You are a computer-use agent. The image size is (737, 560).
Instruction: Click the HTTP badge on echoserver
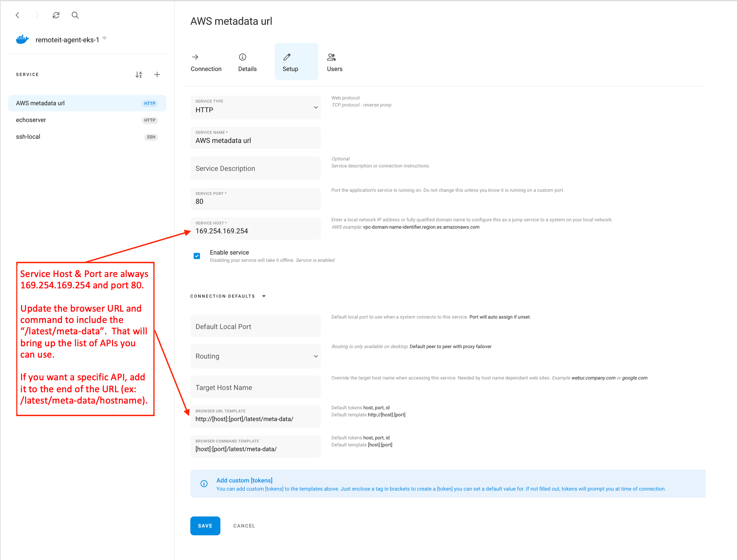149,120
